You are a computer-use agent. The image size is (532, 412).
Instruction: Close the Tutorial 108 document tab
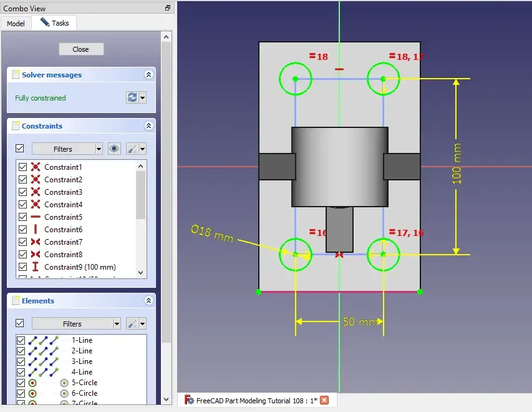pos(324,400)
